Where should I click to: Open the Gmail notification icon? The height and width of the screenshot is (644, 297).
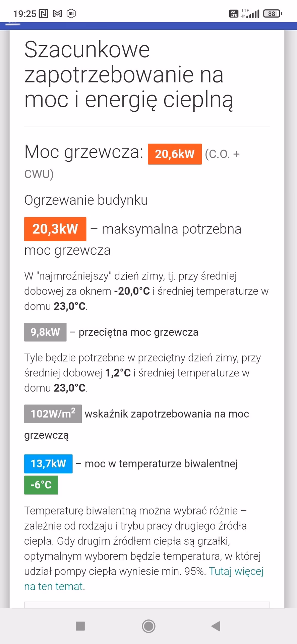click(57, 14)
